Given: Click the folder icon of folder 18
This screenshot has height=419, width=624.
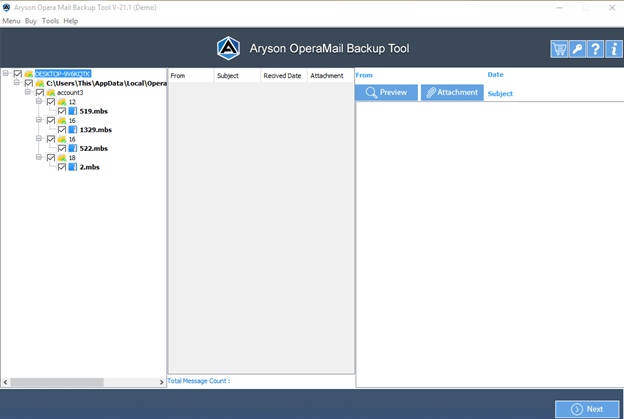Looking at the screenshot, I should (x=62, y=158).
